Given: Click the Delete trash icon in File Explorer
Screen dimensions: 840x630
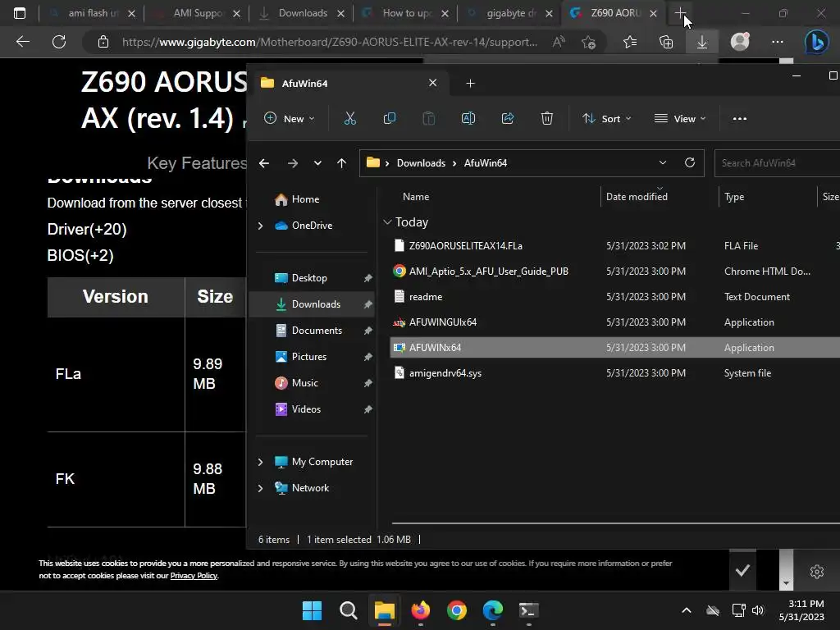Looking at the screenshot, I should click(546, 118).
